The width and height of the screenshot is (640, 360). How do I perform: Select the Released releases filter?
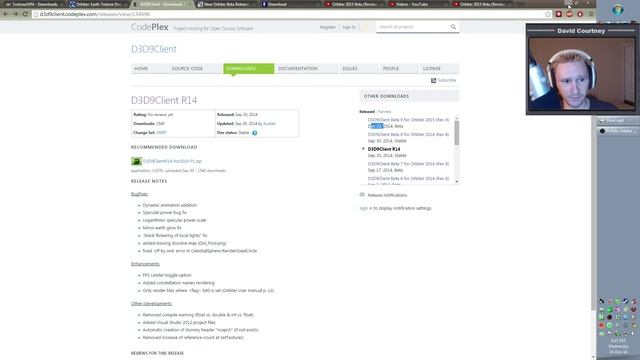pos(367,112)
